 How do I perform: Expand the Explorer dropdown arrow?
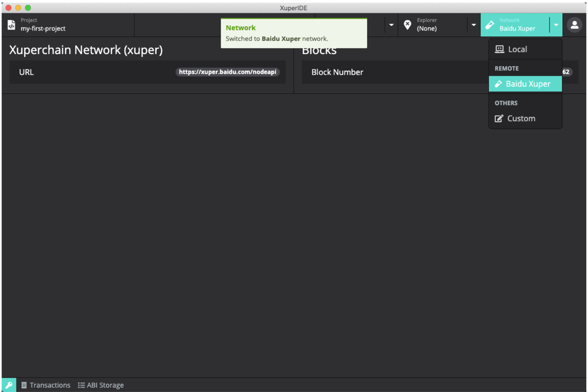coord(473,25)
